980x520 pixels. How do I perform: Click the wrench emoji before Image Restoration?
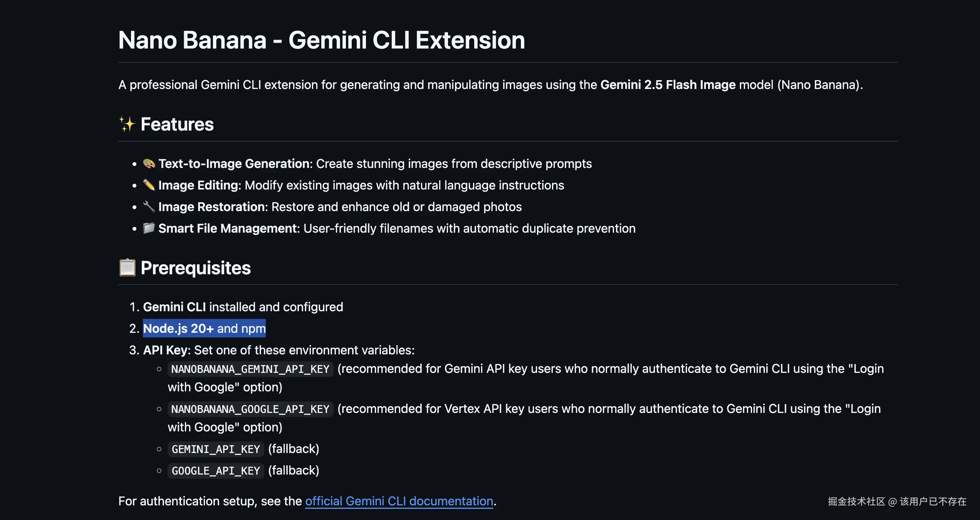click(x=149, y=207)
